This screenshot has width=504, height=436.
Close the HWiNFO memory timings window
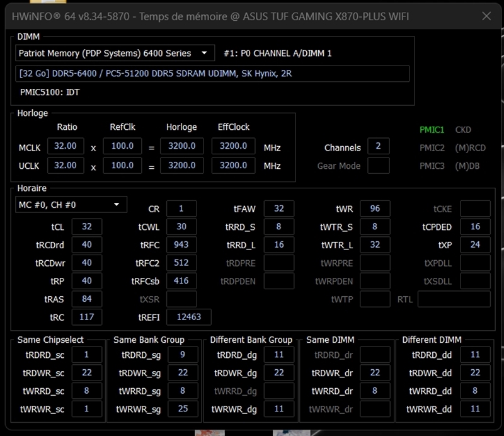pyautogui.click(x=484, y=16)
